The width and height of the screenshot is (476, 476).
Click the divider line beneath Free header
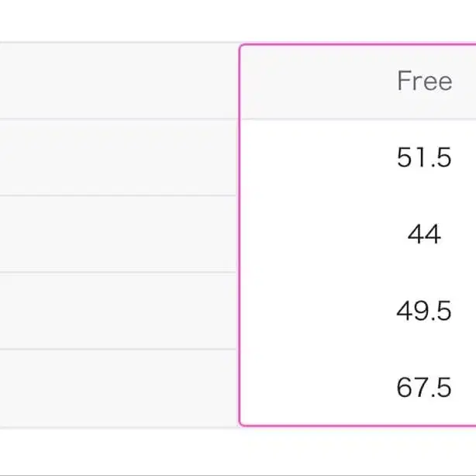357,119
